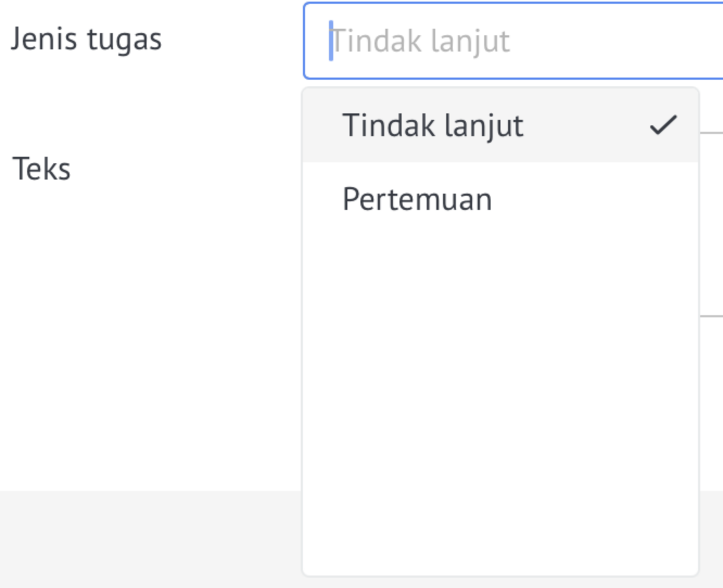Choose Tindak lanjut from the dropdown list
The height and width of the screenshot is (588, 723).
point(500,125)
